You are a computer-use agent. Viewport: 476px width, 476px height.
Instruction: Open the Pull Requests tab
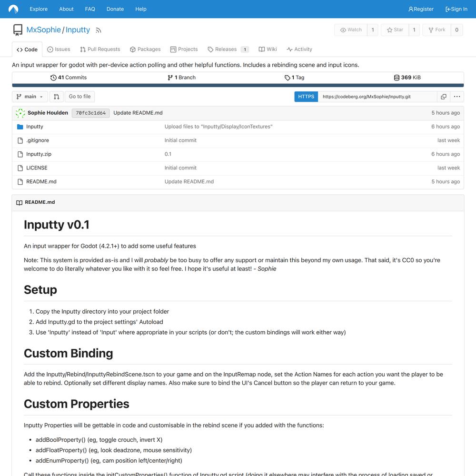click(100, 49)
